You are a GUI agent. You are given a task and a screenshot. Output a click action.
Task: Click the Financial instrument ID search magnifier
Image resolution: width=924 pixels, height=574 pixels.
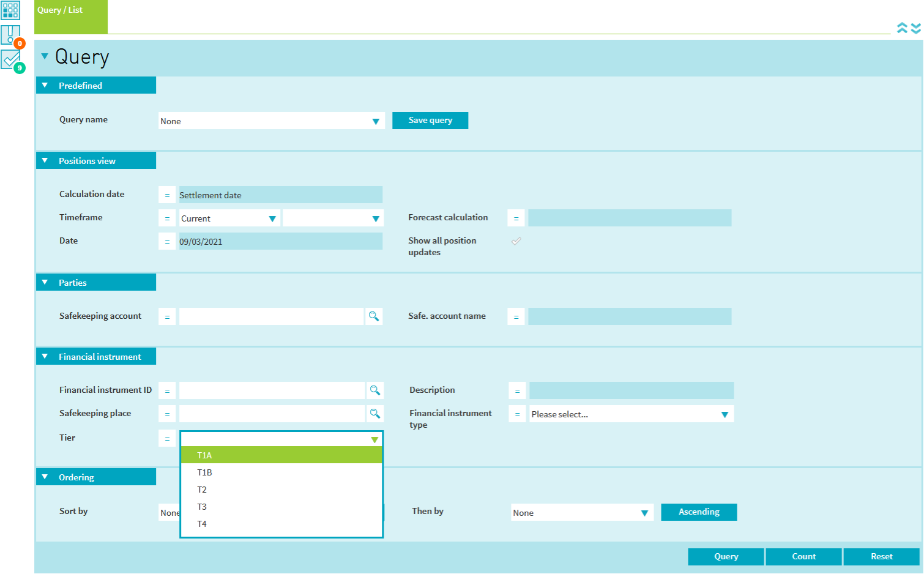tap(374, 390)
